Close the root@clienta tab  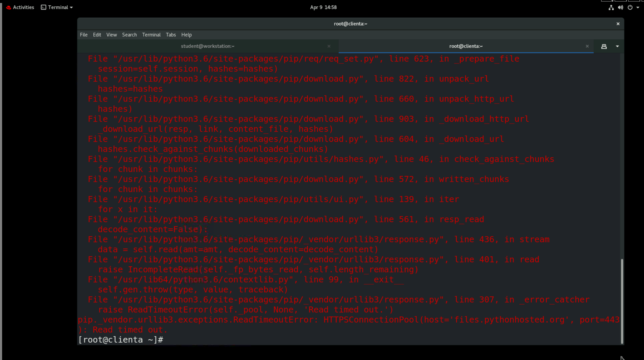pos(587,46)
